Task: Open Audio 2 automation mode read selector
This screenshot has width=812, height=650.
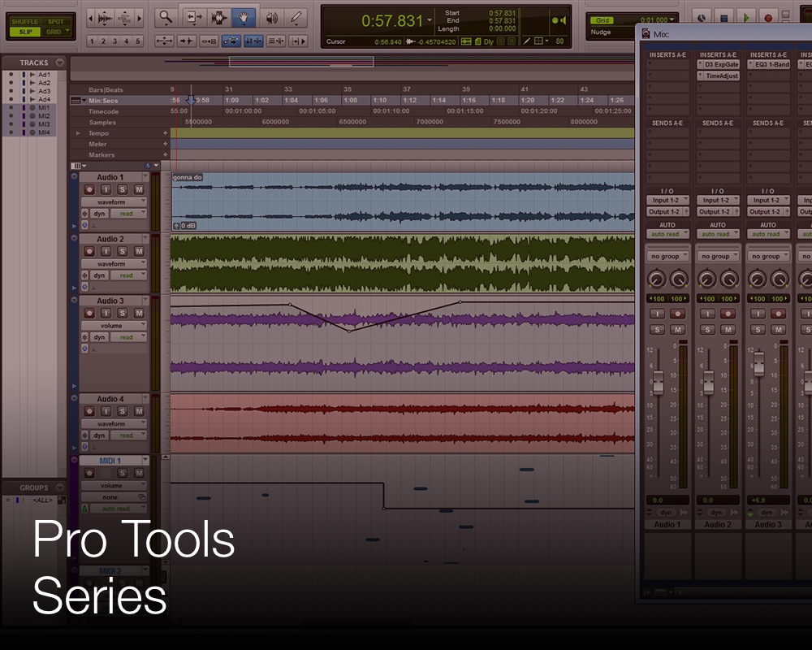Action: [128, 275]
